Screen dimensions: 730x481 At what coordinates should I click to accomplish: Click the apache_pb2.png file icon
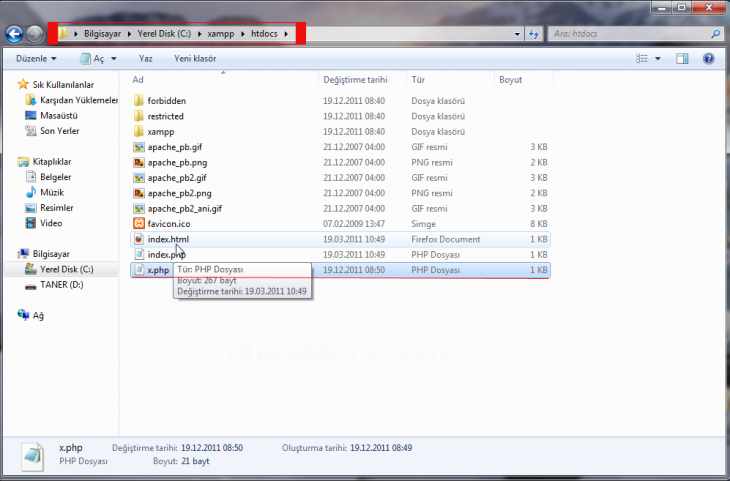click(x=138, y=193)
